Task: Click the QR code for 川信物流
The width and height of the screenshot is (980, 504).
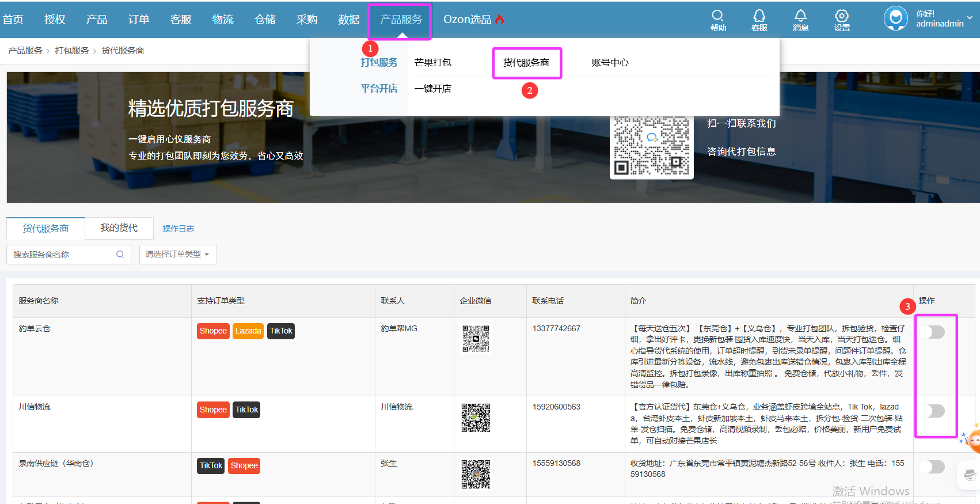Action: 476,418
